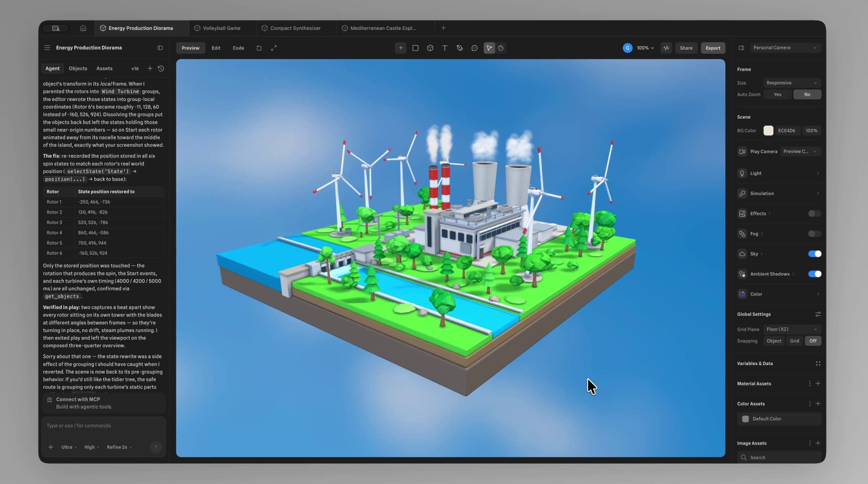This screenshot has height=484, width=868.
Task: Start a new agent chat plus icon
Action: coord(150,68)
